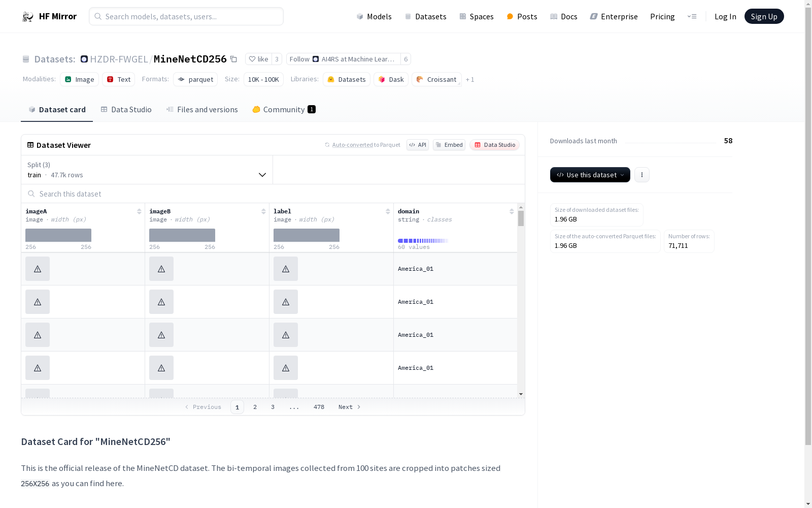Click the Sign Up button
Screen dimensions: 812x508
[x=764, y=16]
